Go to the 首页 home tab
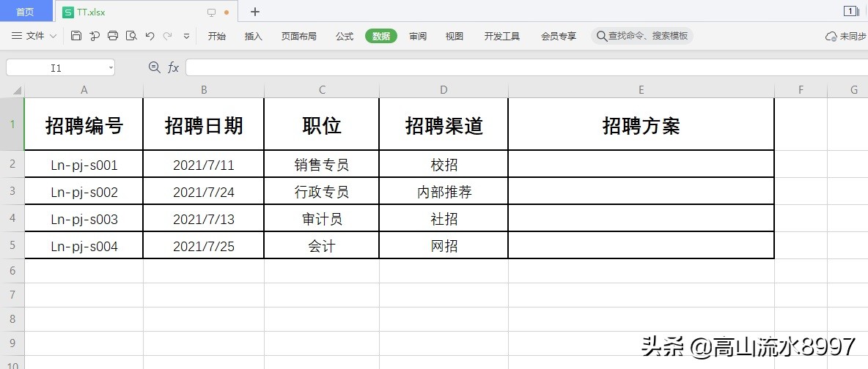This screenshot has height=369, width=868. point(25,12)
